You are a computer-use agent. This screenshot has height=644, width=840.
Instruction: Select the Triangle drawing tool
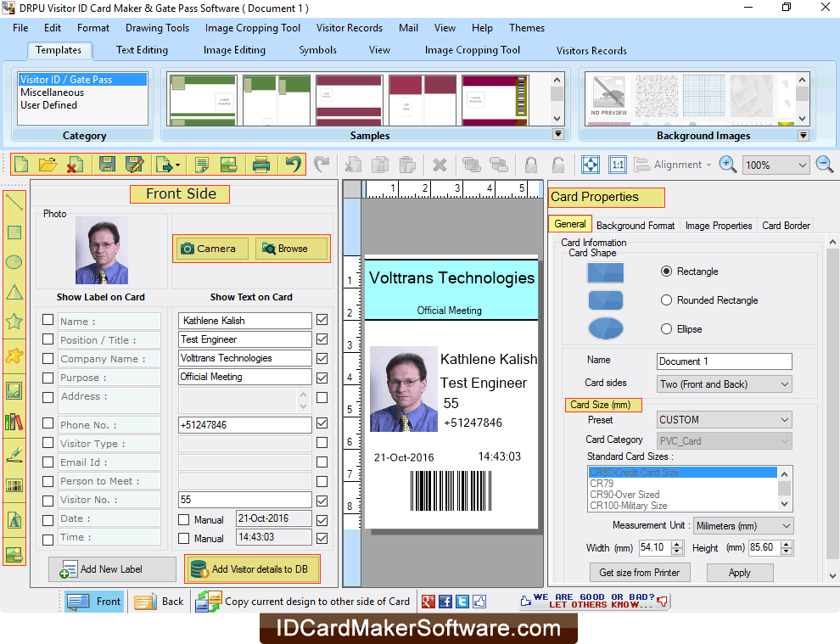14,292
